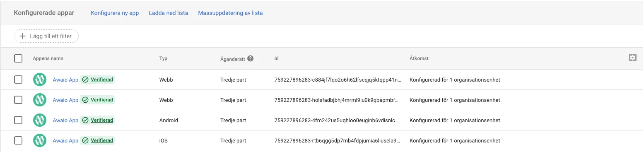Open Awaio App link in row with ID c884jf7lqo2o6h62
This screenshot has width=644, height=152.
pos(65,80)
